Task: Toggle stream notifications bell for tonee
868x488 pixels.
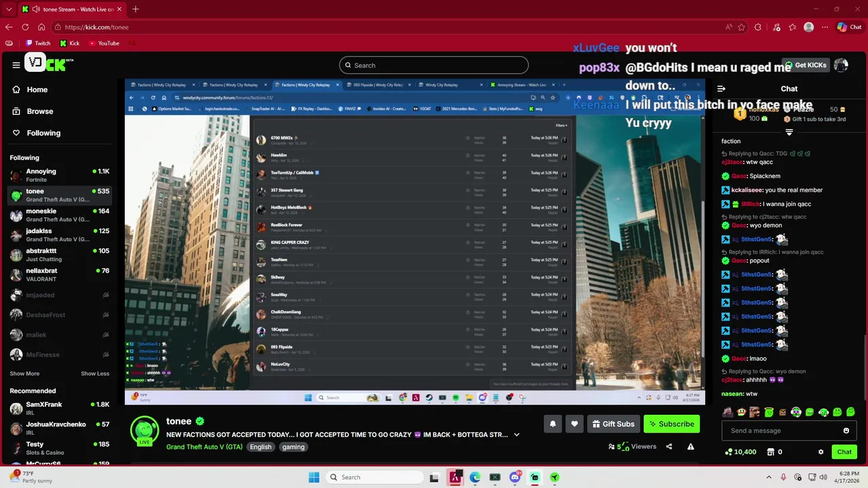Action: click(x=553, y=424)
